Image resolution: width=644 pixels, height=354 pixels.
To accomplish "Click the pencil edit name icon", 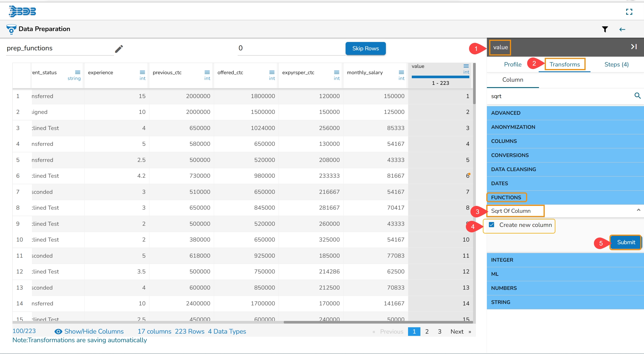I will [x=119, y=49].
